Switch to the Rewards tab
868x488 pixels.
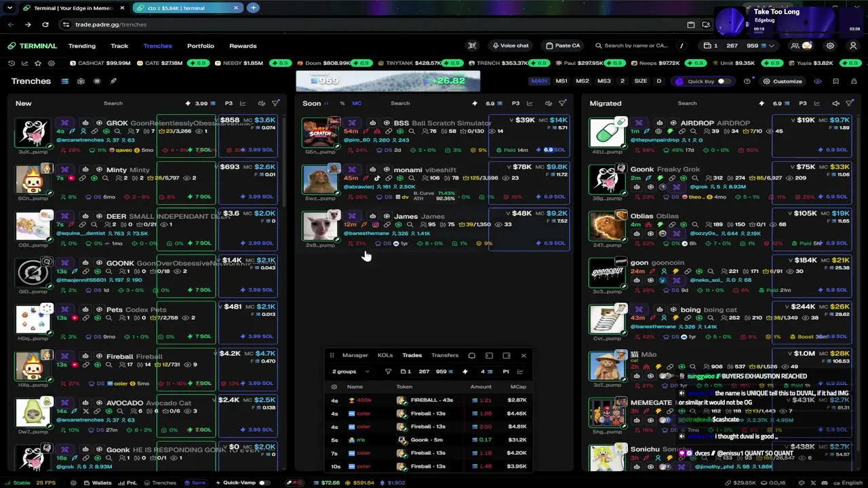(x=243, y=45)
